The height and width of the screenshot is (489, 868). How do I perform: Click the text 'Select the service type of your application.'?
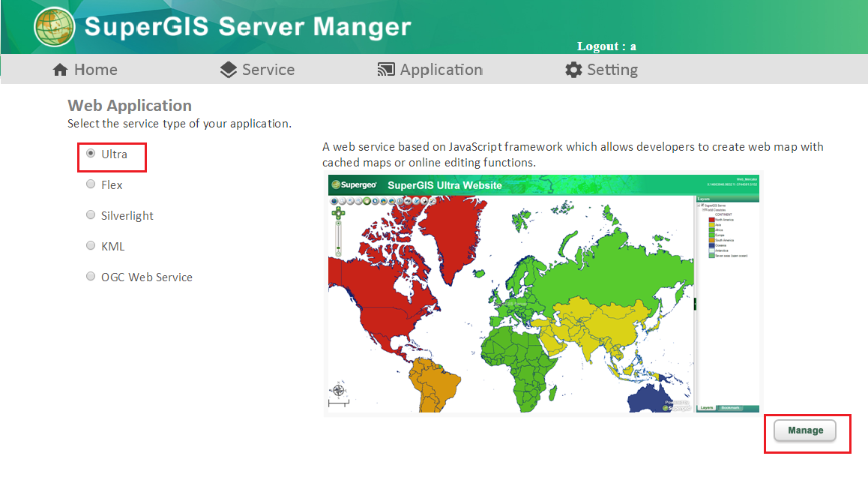click(x=179, y=124)
